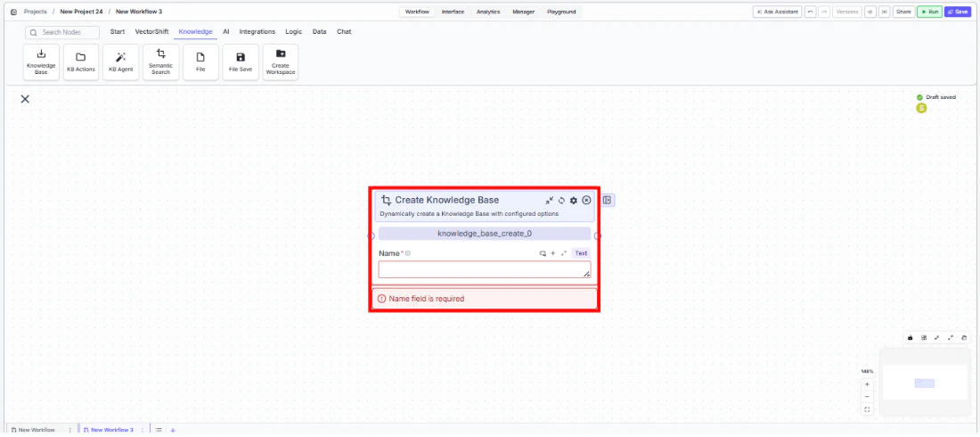The width and height of the screenshot is (980, 437).
Task: Add the KB Agent node
Action: tap(120, 62)
